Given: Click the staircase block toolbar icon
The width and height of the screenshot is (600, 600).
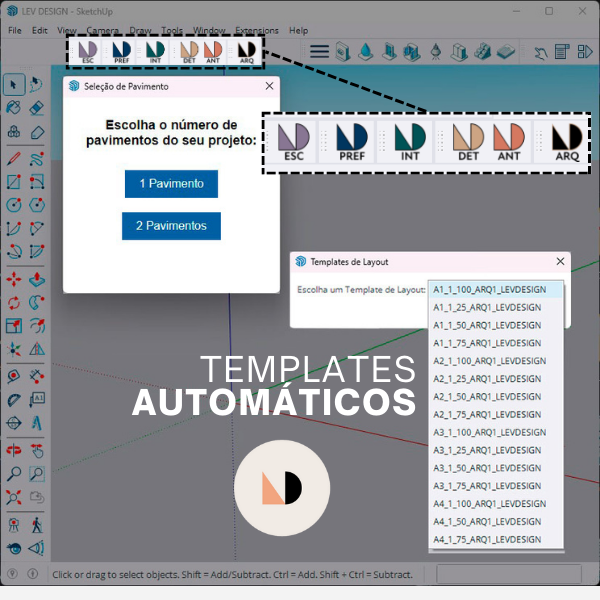Looking at the screenshot, I should click(x=483, y=51).
